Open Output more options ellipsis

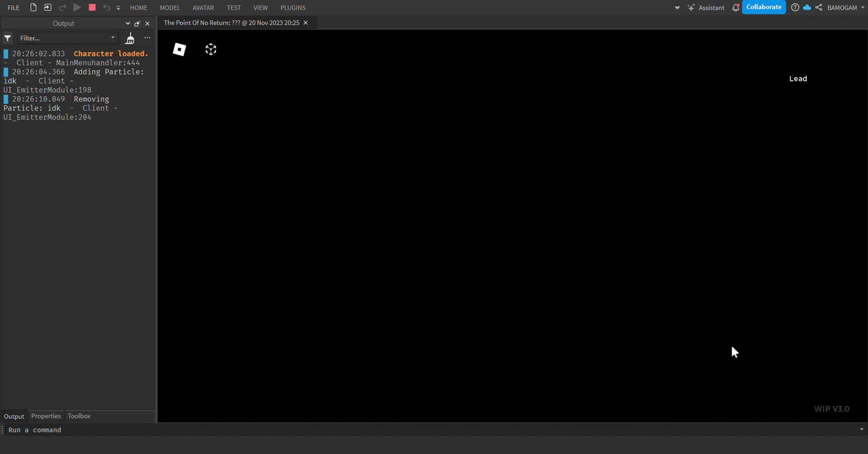pyautogui.click(x=147, y=38)
